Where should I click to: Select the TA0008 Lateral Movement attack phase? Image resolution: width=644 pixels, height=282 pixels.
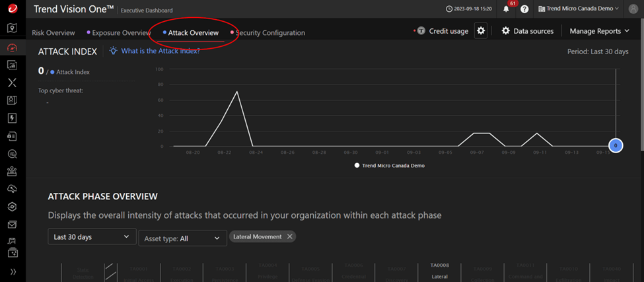click(439, 271)
